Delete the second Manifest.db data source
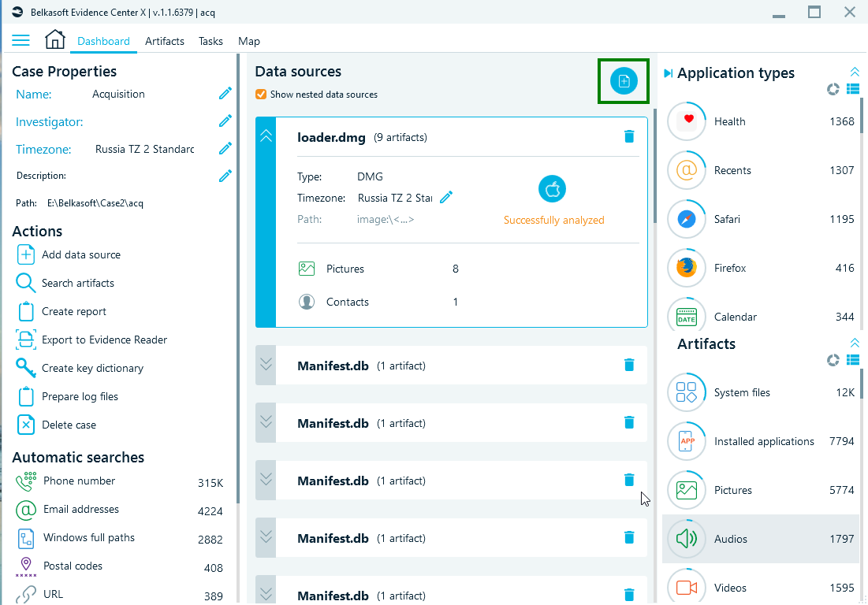This screenshot has height=605, width=868. (629, 422)
